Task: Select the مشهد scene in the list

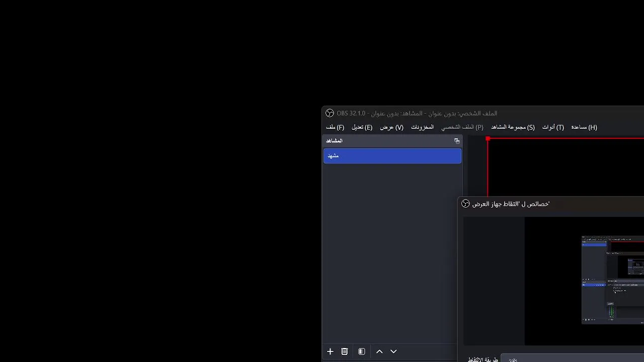Action: point(392,156)
